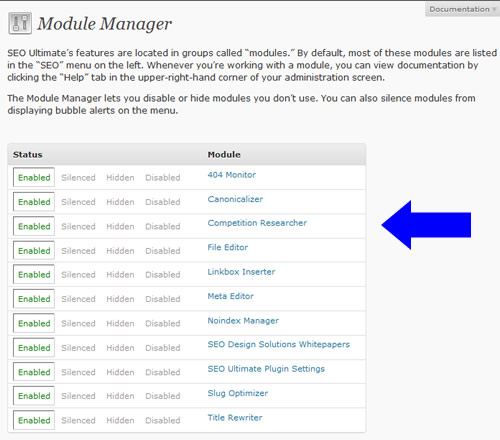Click the Module column header
This screenshot has width=500, height=440.
click(x=224, y=155)
